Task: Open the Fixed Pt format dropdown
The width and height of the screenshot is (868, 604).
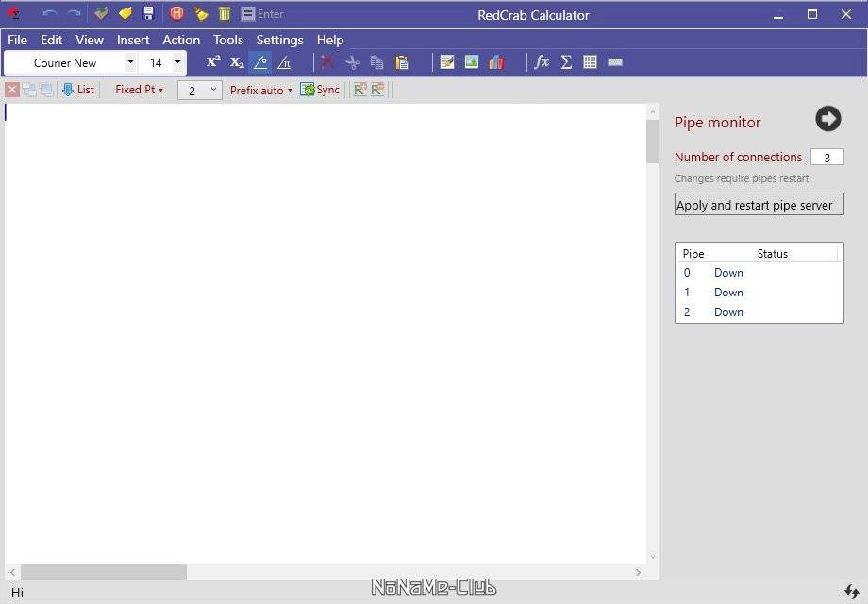Action: coord(139,90)
